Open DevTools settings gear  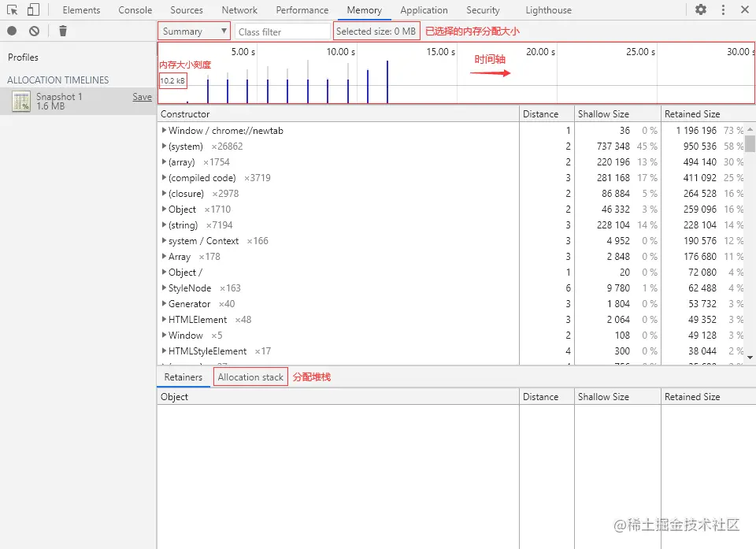701,9
